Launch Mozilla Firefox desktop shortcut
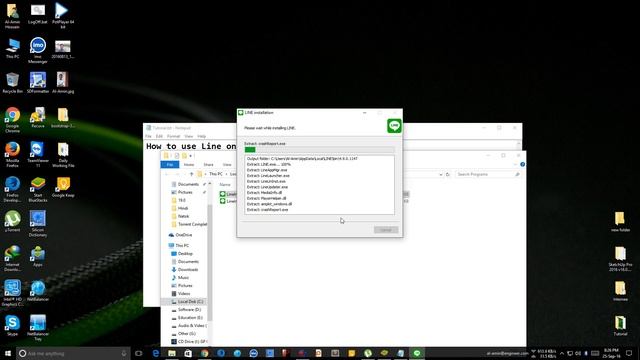Viewport: 640px width, 360px height. tap(12, 154)
